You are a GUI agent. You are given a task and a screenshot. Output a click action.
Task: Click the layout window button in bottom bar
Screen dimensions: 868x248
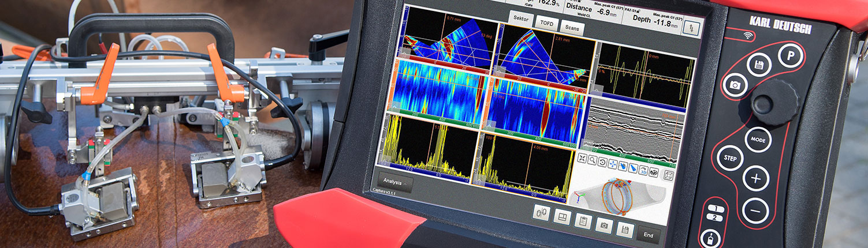[x=562, y=217]
